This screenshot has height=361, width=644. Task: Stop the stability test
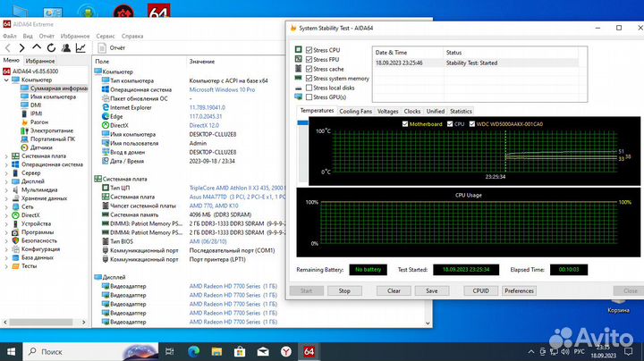click(x=344, y=290)
